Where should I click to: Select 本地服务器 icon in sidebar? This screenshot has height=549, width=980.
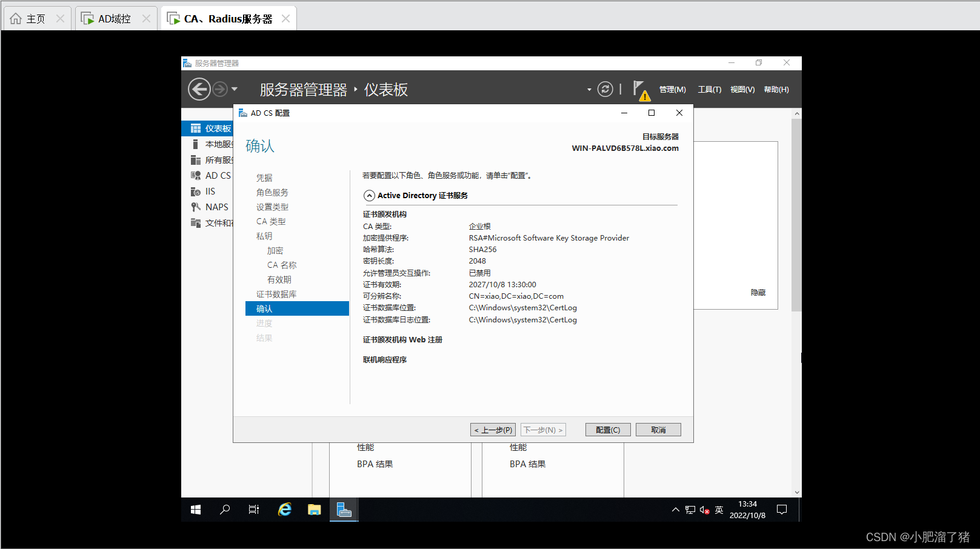(x=195, y=144)
